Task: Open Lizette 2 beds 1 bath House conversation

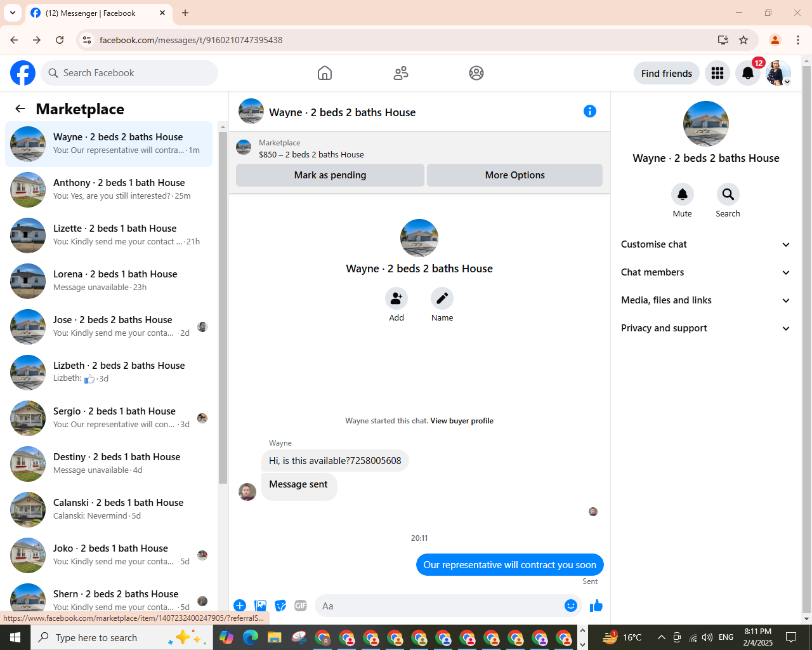Action: coord(109,235)
